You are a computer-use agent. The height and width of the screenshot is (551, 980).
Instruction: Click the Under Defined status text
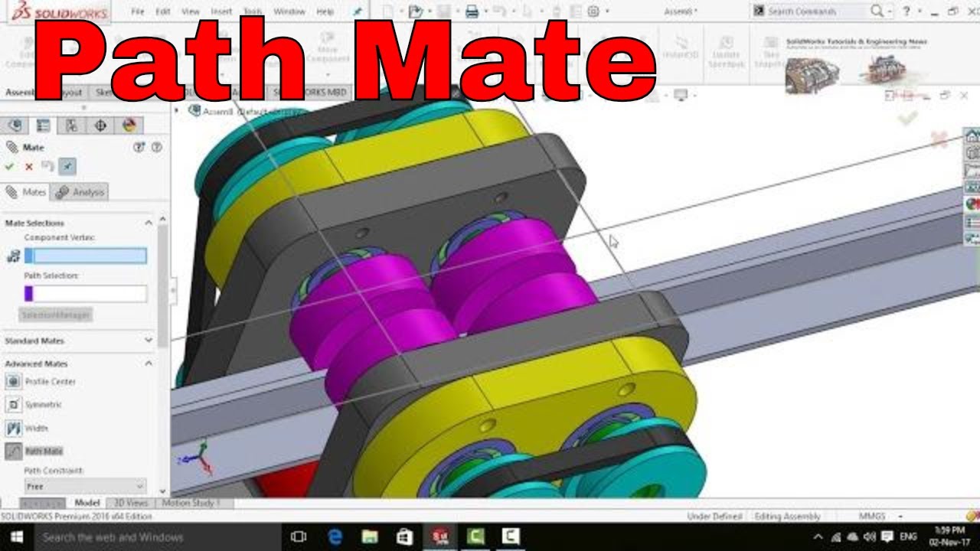715,517
